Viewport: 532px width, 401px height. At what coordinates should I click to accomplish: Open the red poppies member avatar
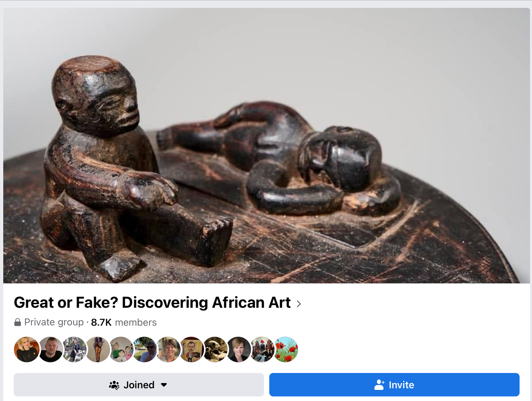[x=286, y=349]
